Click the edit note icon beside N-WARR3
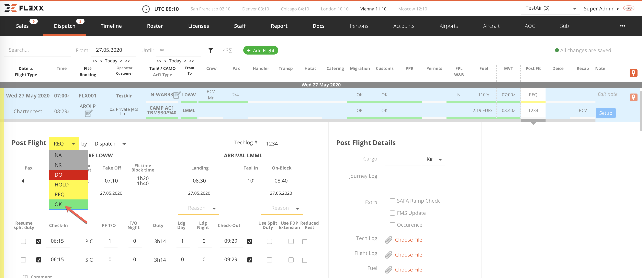This screenshot has height=278, width=644. pos(177,95)
